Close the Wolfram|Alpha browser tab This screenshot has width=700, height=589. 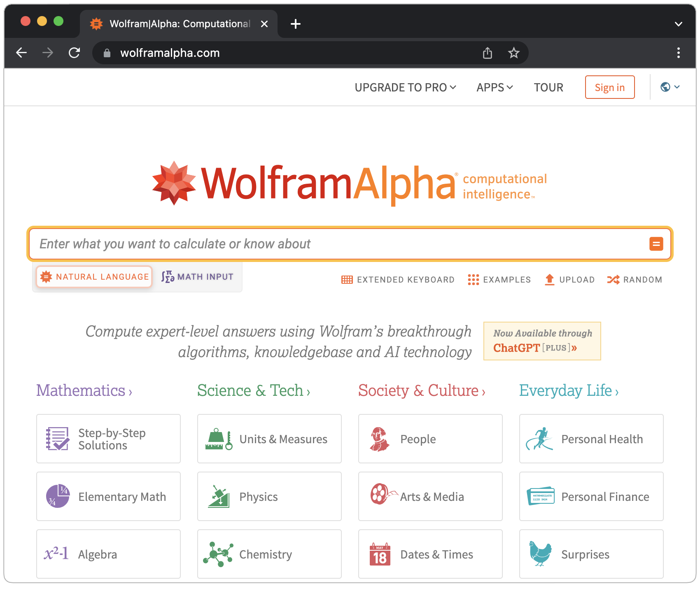[264, 24]
